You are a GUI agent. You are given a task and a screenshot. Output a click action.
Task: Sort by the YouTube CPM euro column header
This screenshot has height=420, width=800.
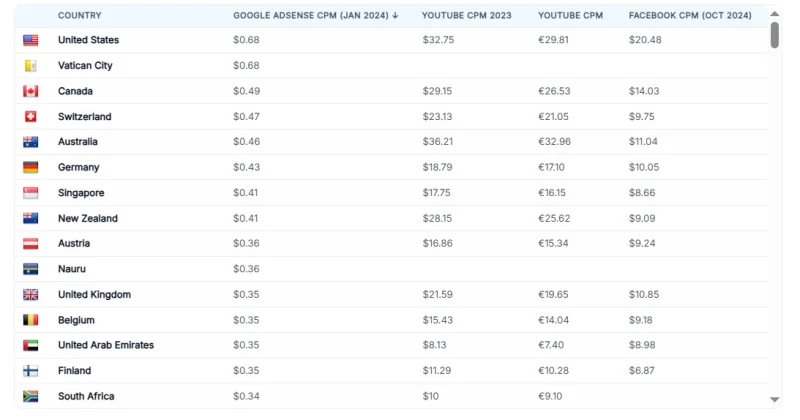pos(570,16)
